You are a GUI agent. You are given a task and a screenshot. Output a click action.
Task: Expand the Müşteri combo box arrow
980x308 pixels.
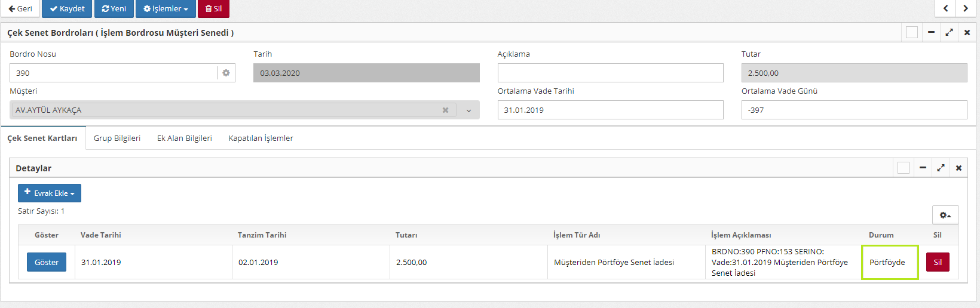(468, 110)
